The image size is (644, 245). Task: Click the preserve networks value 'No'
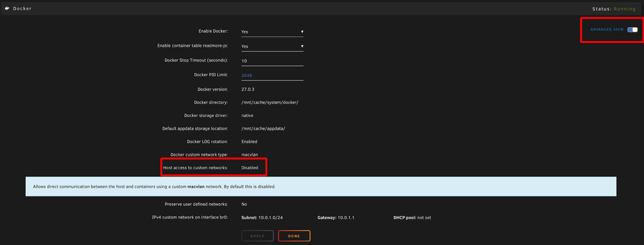[x=244, y=204]
